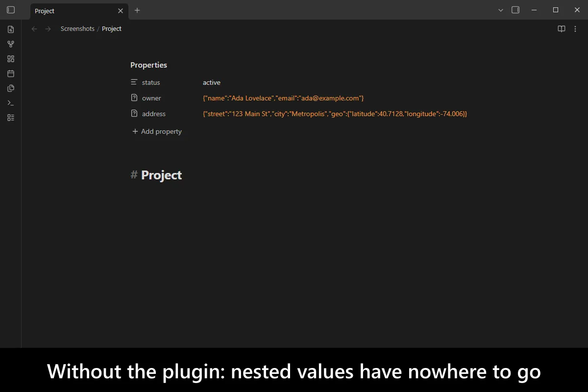This screenshot has height=392, width=588.
Task: Click the Project breadcrumb title
Action: [112, 29]
